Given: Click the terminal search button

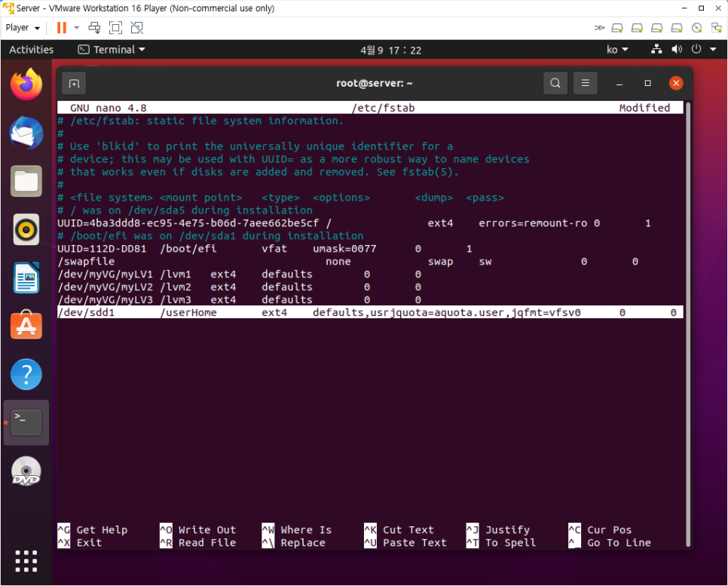Looking at the screenshot, I should pos(555,83).
